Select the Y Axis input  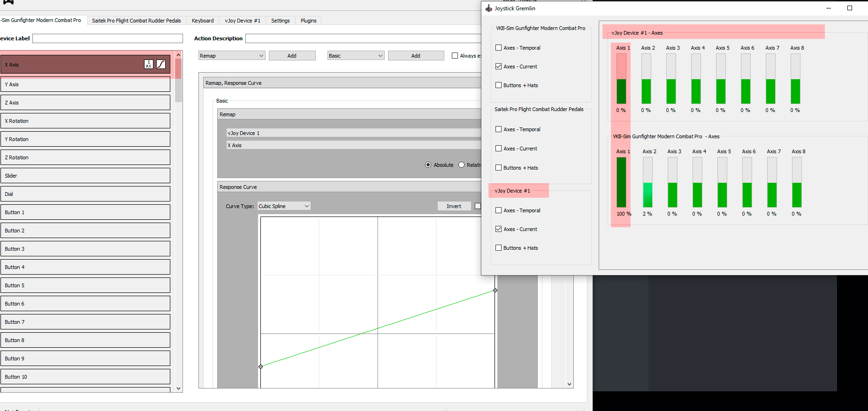[85, 84]
